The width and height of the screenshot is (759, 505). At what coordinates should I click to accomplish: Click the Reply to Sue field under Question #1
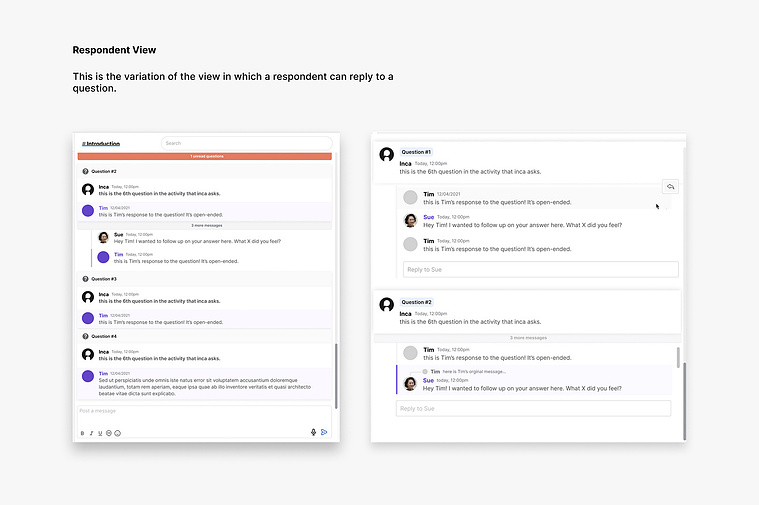coord(541,270)
